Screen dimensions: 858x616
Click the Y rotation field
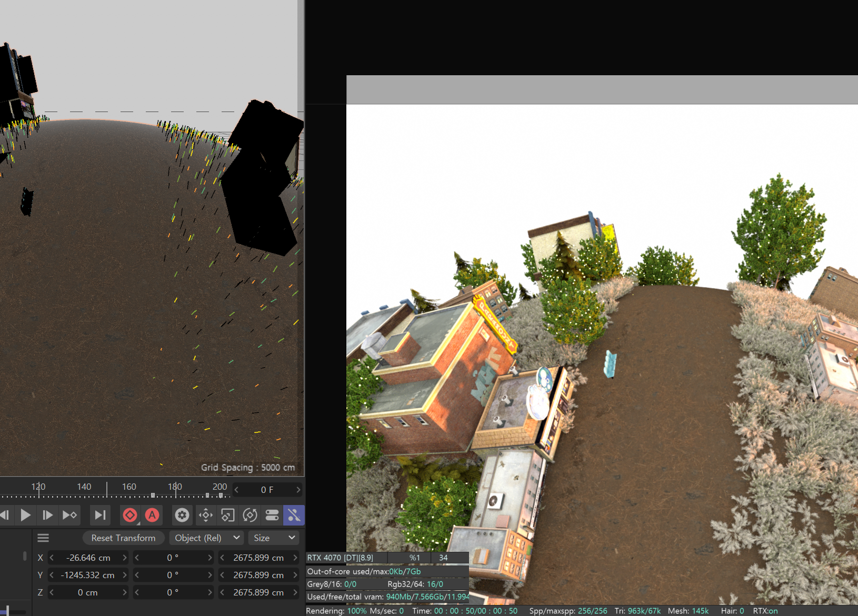pyautogui.click(x=173, y=575)
